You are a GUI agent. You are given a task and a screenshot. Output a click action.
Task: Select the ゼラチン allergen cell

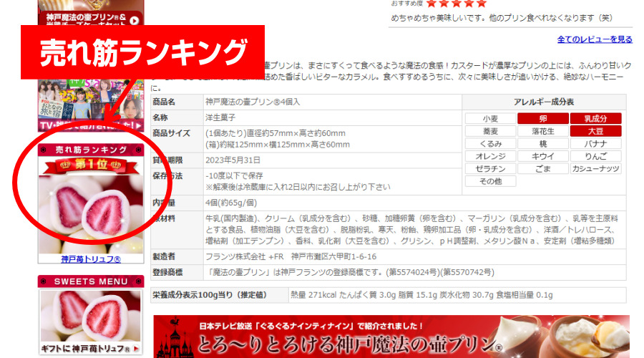(x=490, y=169)
